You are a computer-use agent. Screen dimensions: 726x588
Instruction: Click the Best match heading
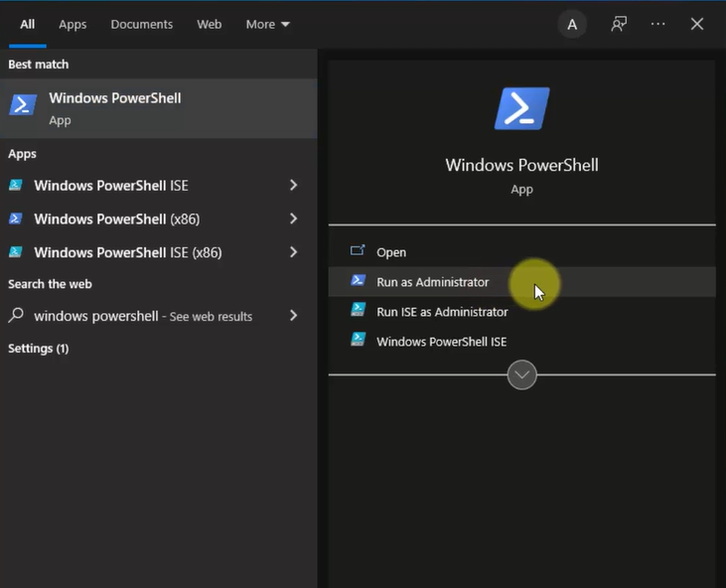tap(39, 64)
